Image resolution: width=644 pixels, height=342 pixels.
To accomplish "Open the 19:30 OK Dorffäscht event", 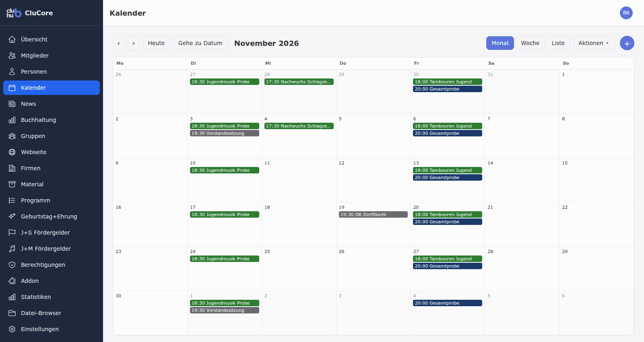I will click(x=373, y=214).
